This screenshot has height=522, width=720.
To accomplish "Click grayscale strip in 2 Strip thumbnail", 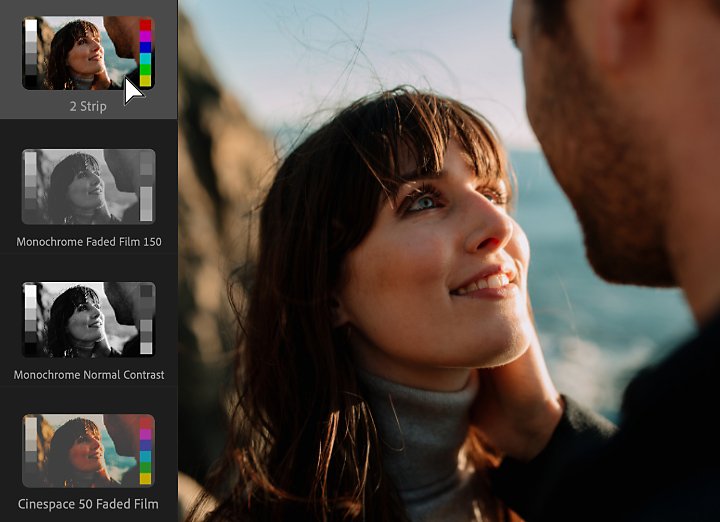I will point(31,53).
